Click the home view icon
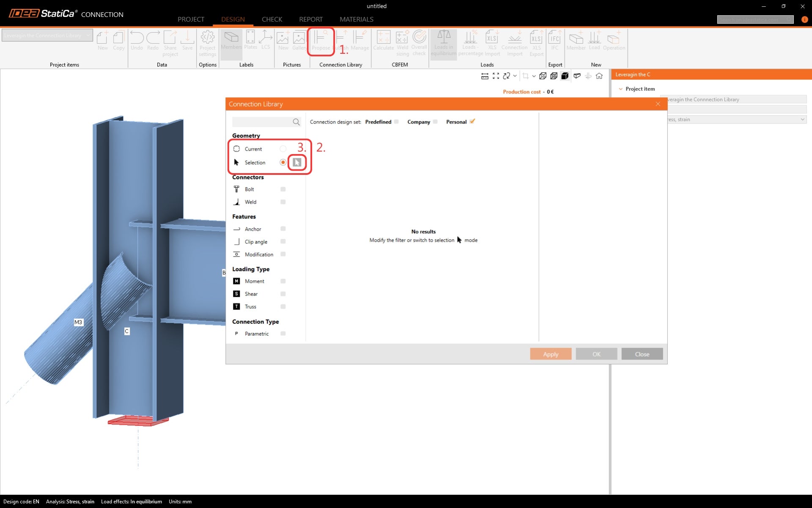The width and height of the screenshot is (812, 508). (599, 76)
